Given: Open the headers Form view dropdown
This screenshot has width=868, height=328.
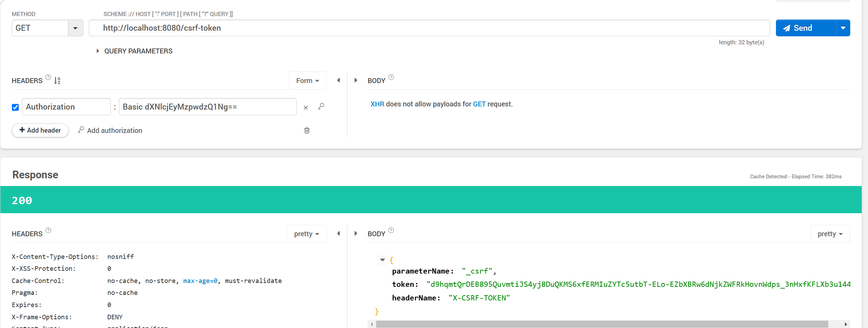Looking at the screenshot, I should coord(307,81).
